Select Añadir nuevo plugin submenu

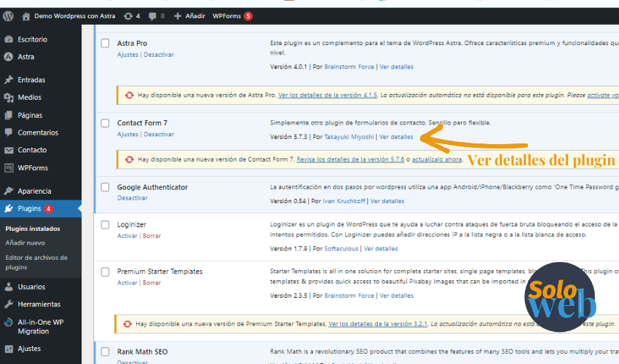25,243
